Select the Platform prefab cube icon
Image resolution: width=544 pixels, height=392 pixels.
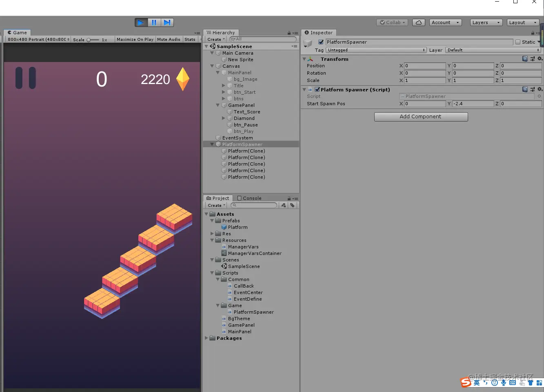[224, 227]
